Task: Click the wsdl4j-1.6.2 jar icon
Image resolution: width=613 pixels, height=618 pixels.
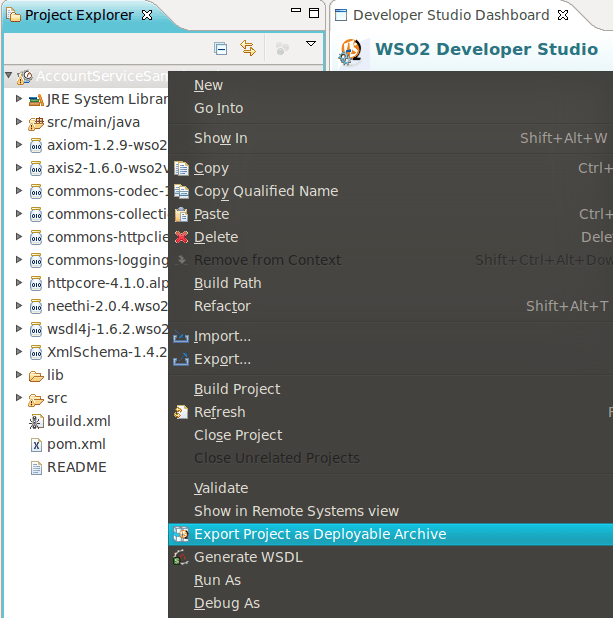Action: click(x=36, y=329)
